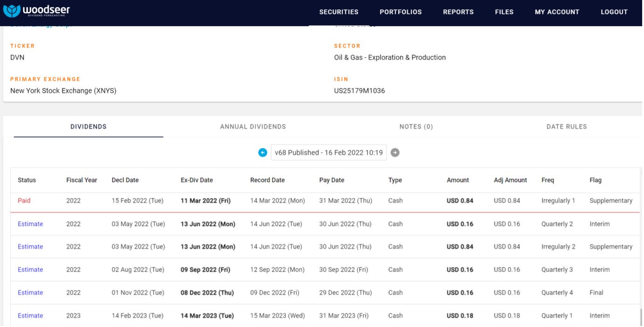Viewport: 644px width, 327px height.
Task: Click the Woodseer logo
Action: (37, 11)
